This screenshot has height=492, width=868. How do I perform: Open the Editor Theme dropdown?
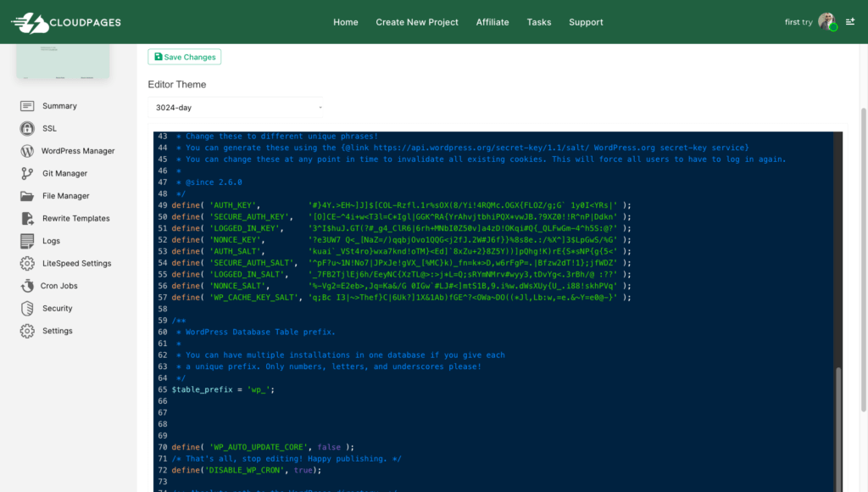coord(236,108)
